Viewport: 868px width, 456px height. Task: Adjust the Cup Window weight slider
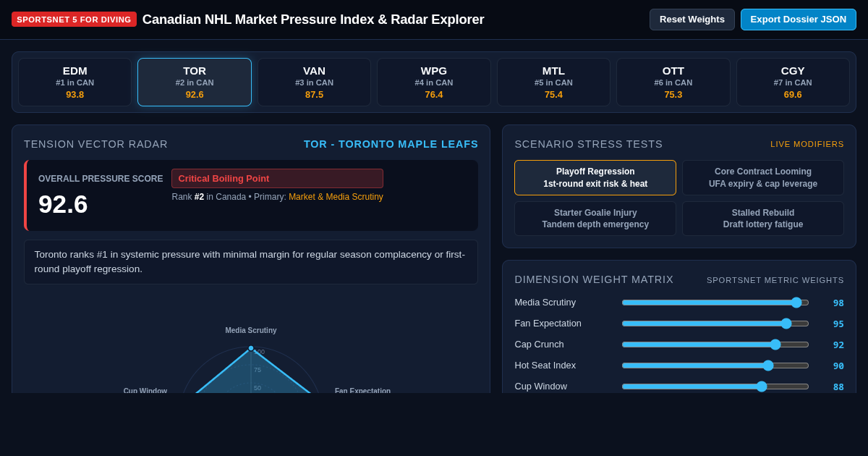click(x=715, y=387)
